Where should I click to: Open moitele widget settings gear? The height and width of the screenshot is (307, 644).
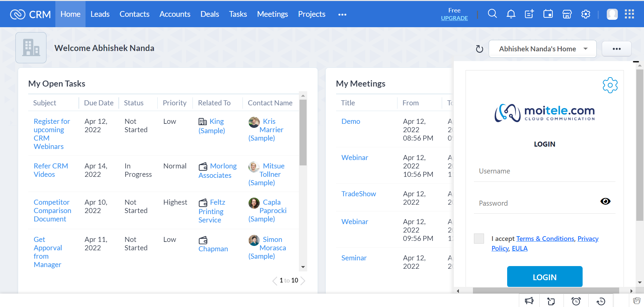coord(610,85)
